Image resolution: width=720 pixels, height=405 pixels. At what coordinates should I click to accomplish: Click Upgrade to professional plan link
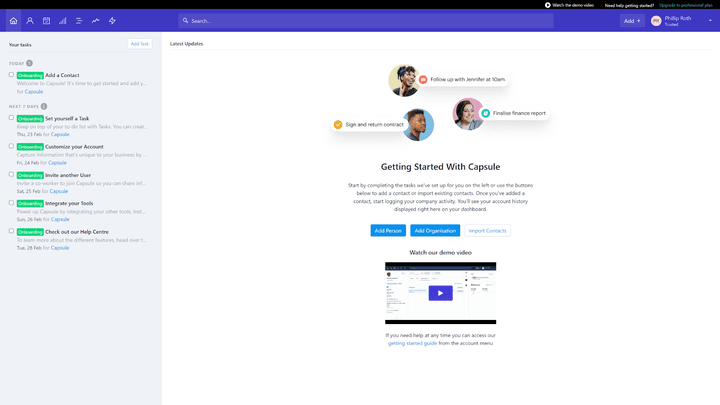(x=686, y=5)
